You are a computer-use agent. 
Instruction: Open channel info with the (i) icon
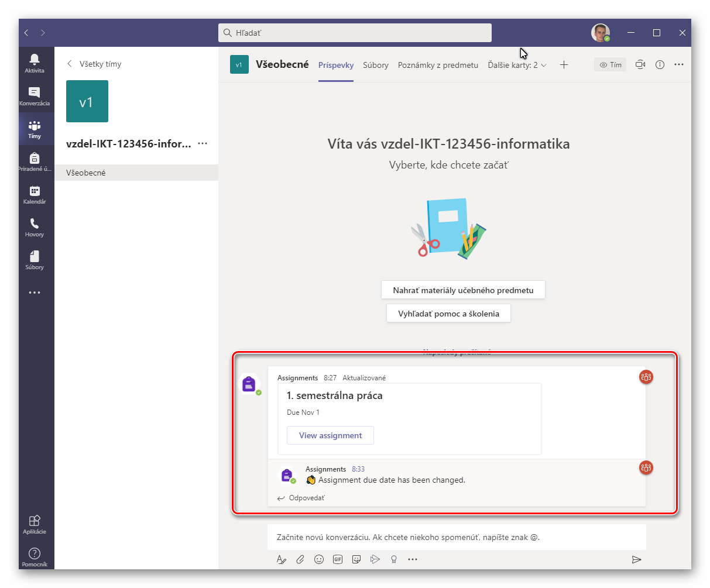tap(660, 64)
